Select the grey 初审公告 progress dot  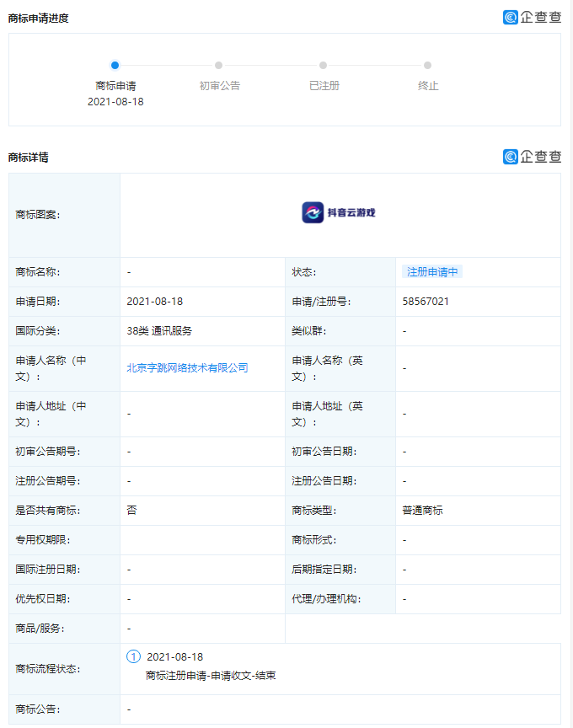pyautogui.click(x=219, y=65)
